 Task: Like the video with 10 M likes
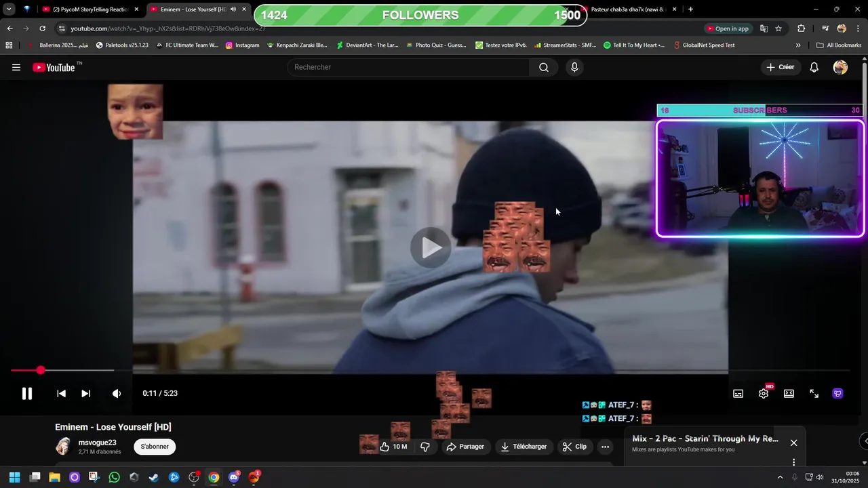pyautogui.click(x=393, y=447)
